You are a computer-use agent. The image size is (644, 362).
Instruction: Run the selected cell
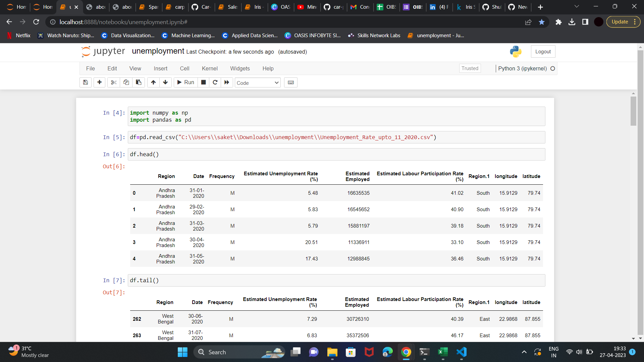point(185,82)
